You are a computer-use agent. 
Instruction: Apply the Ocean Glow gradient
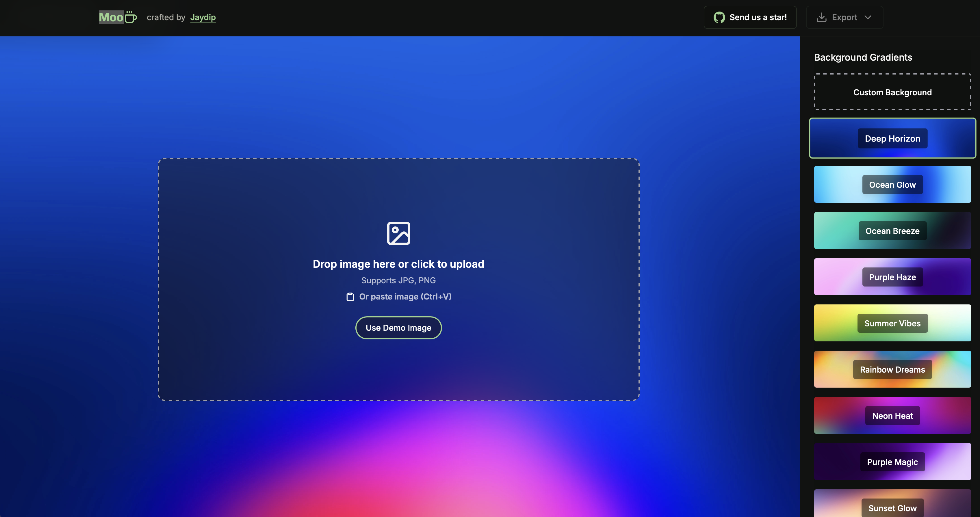892,185
